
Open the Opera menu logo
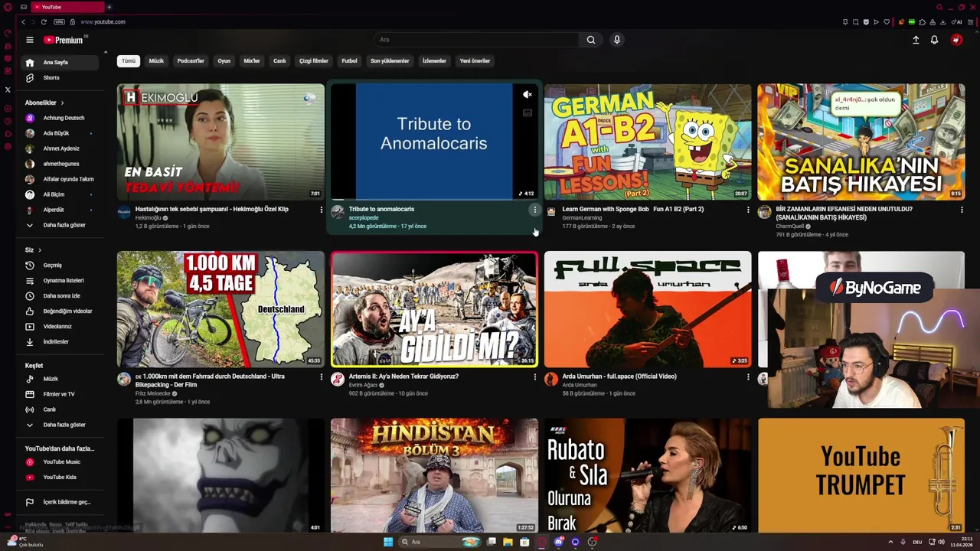click(x=8, y=7)
